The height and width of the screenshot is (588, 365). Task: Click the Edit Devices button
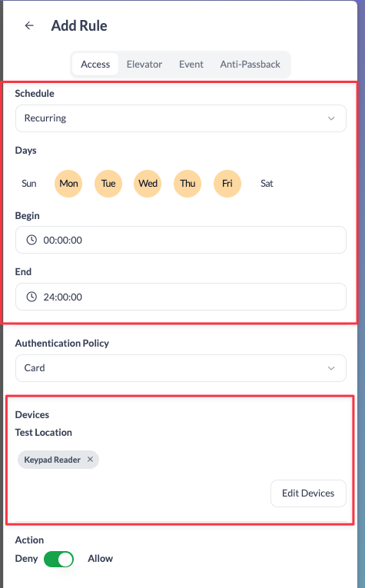tap(308, 493)
